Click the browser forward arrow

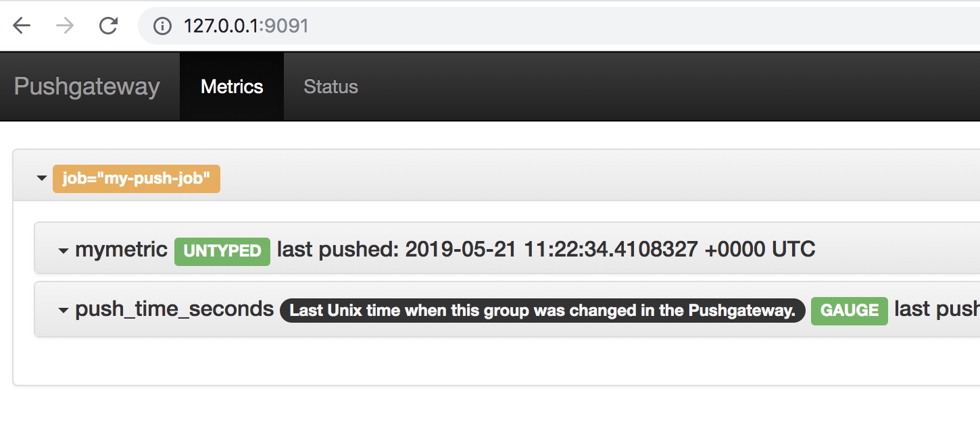(x=65, y=26)
